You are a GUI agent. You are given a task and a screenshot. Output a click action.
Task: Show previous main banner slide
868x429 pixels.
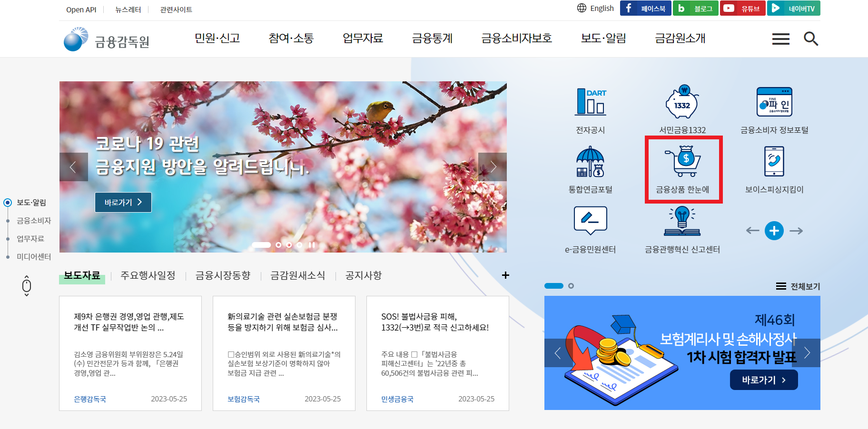pyautogui.click(x=74, y=167)
